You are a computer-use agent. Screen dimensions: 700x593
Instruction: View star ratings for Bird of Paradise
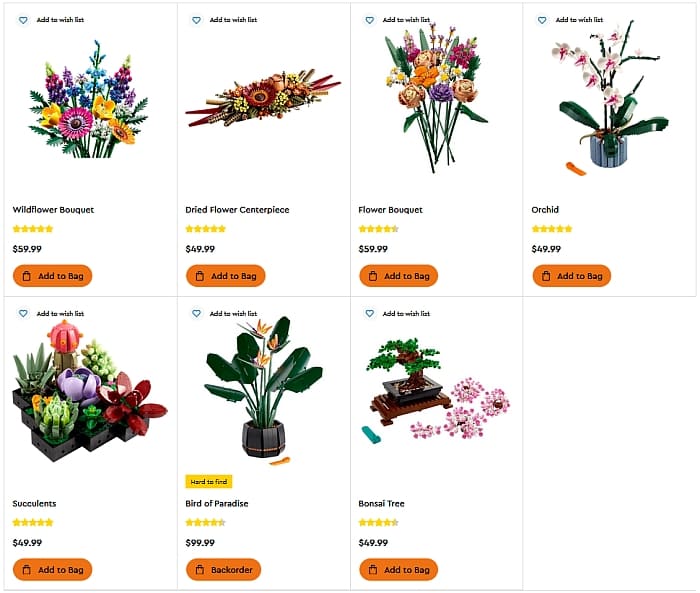coord(206,522)
